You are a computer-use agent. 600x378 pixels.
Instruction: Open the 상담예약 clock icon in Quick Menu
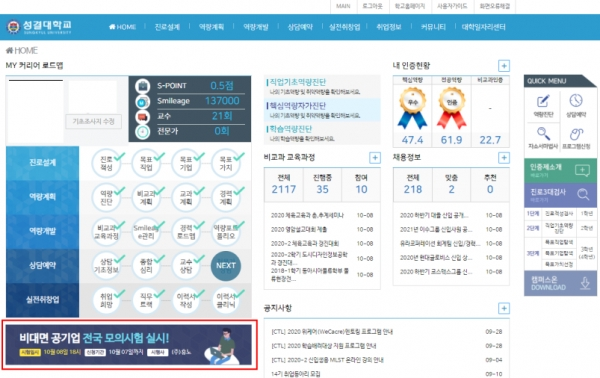click(576, 101)
